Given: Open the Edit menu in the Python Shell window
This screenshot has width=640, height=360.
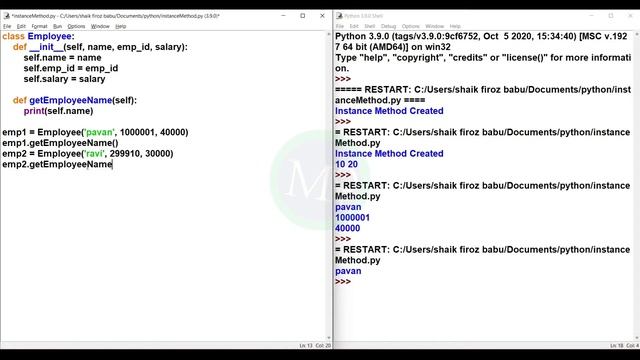Looking at the screenshot, I should (x=354, y=26).
